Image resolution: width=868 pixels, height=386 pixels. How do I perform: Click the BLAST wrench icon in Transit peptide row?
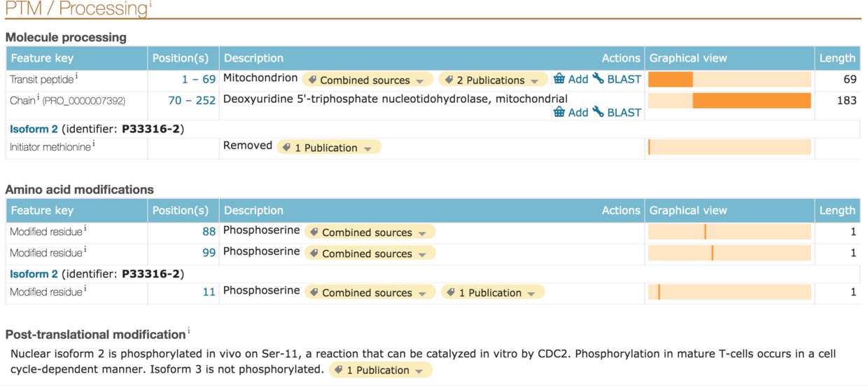tap(598, 79)
